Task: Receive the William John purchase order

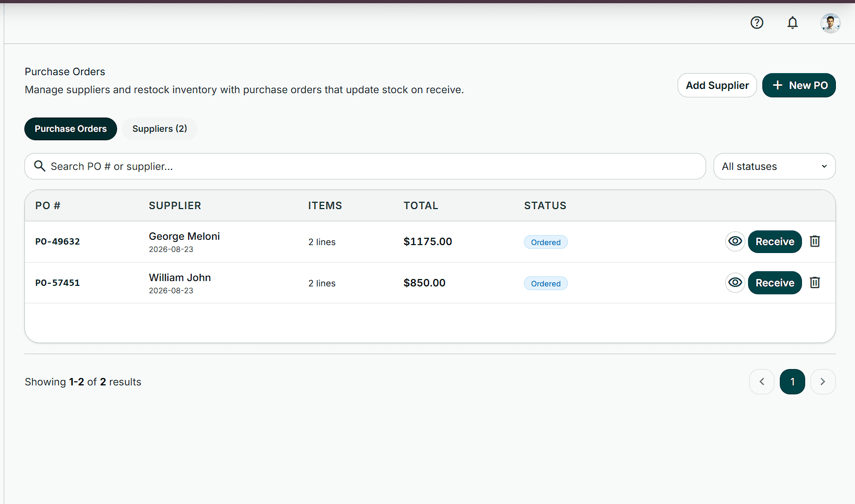Action: pyautogui.click(x=775, y=283)
